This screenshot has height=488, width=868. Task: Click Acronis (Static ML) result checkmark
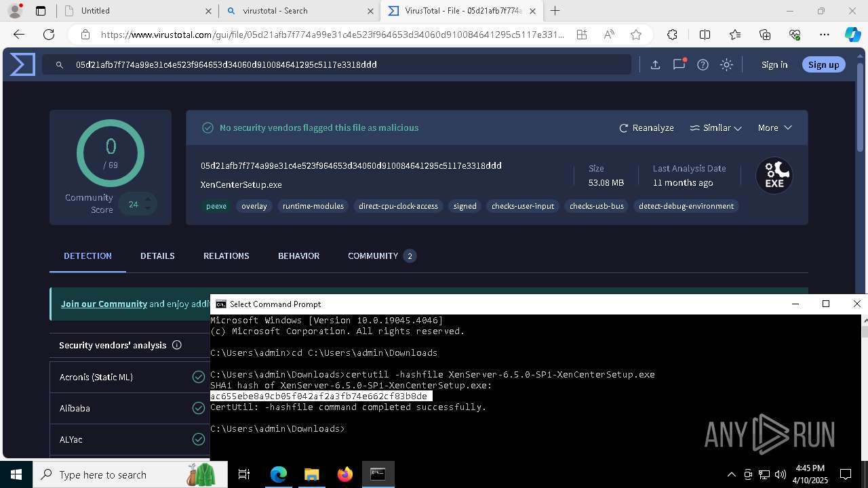tap(199, 377)
